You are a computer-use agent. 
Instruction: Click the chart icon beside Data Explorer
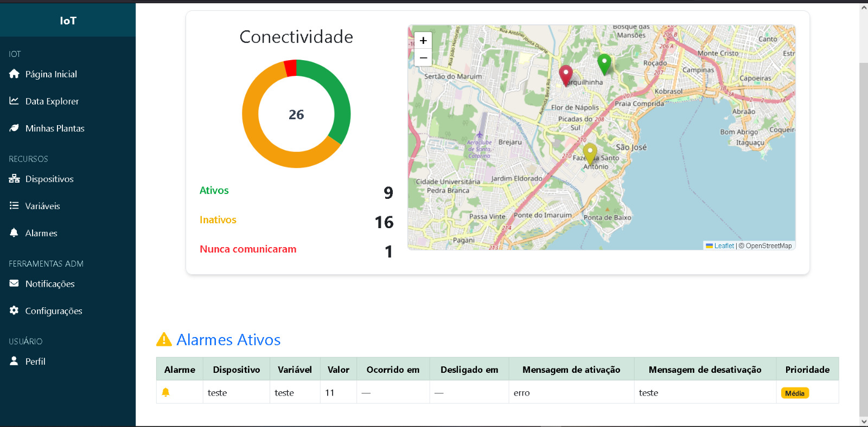coord(14,101)
